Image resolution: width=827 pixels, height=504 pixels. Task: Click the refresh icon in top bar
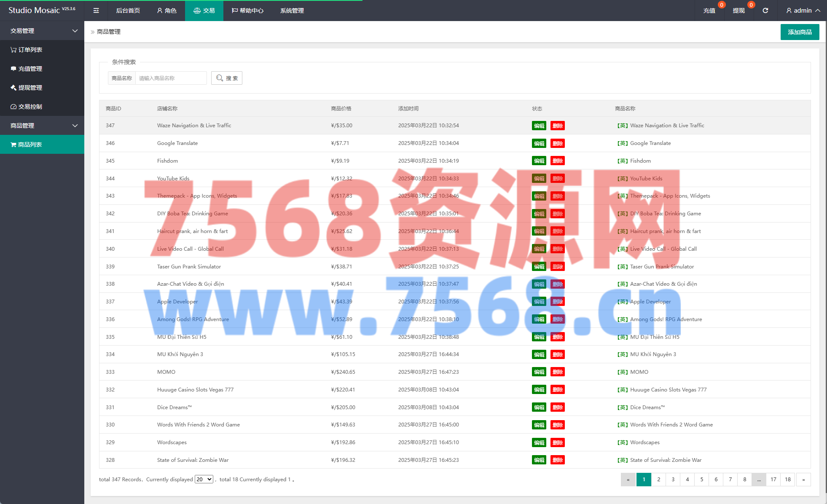click(765, 11)
